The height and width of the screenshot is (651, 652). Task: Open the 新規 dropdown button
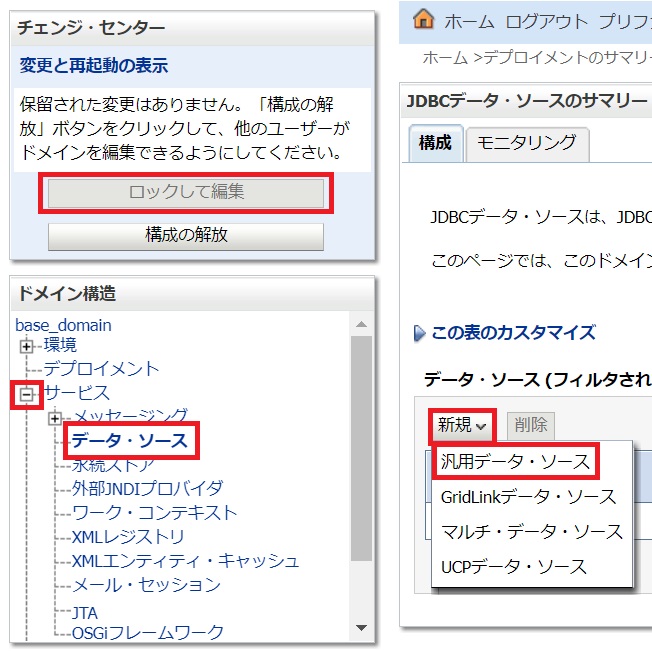pos(463,425)
